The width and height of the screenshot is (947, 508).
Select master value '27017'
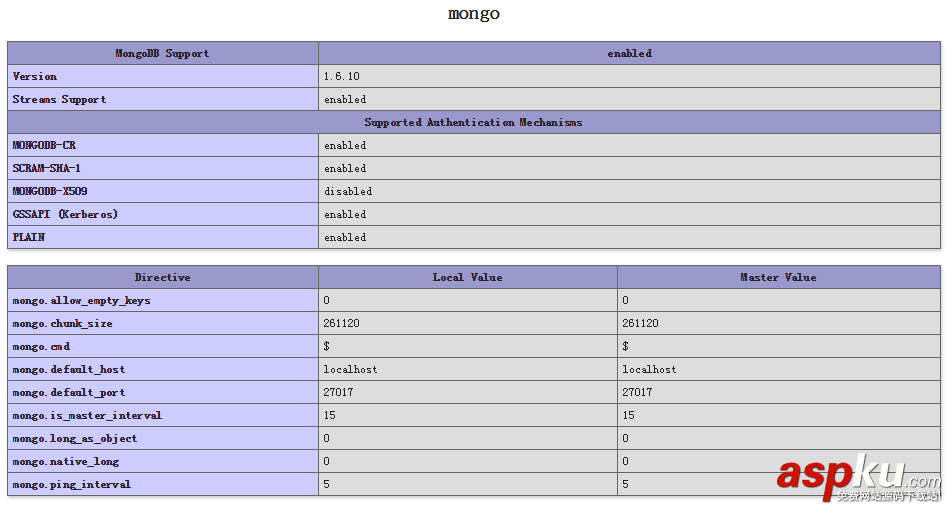[637, 392]
